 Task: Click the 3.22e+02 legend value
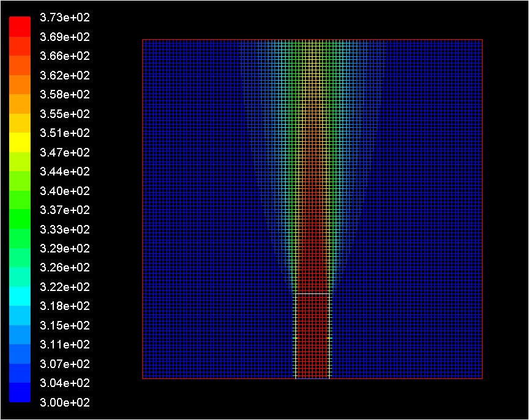point(64,287)
